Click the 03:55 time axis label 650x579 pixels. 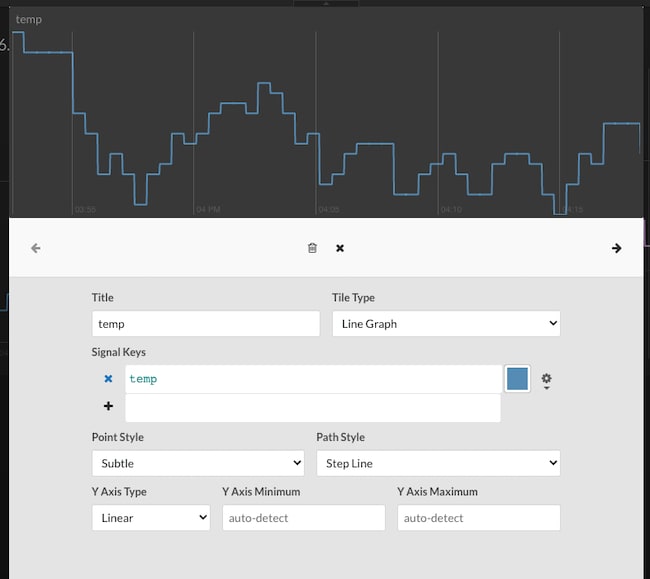[85, 210]
